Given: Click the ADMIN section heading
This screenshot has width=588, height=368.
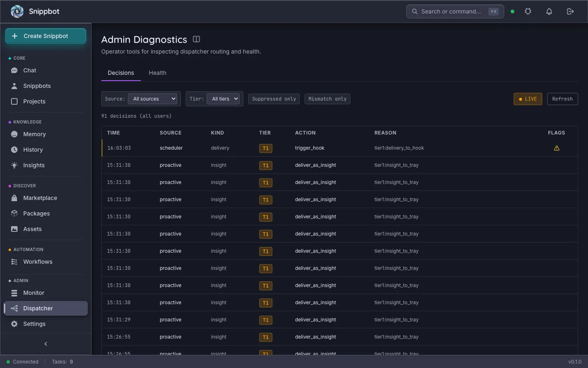Looking at the screenshot, I should (x=21, y=280).
